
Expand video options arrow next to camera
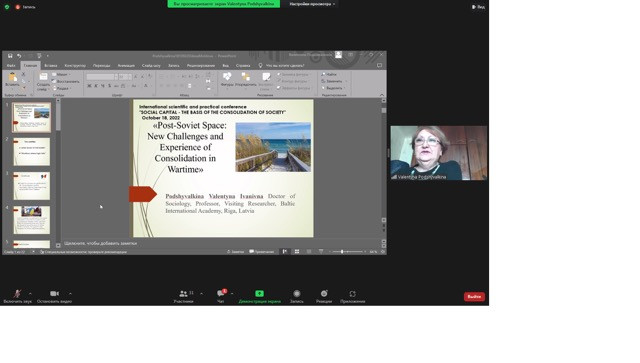[x=70, y=293]
